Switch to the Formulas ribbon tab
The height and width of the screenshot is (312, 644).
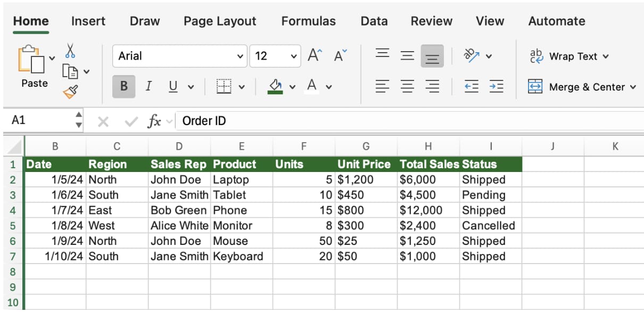coord(308,21)
